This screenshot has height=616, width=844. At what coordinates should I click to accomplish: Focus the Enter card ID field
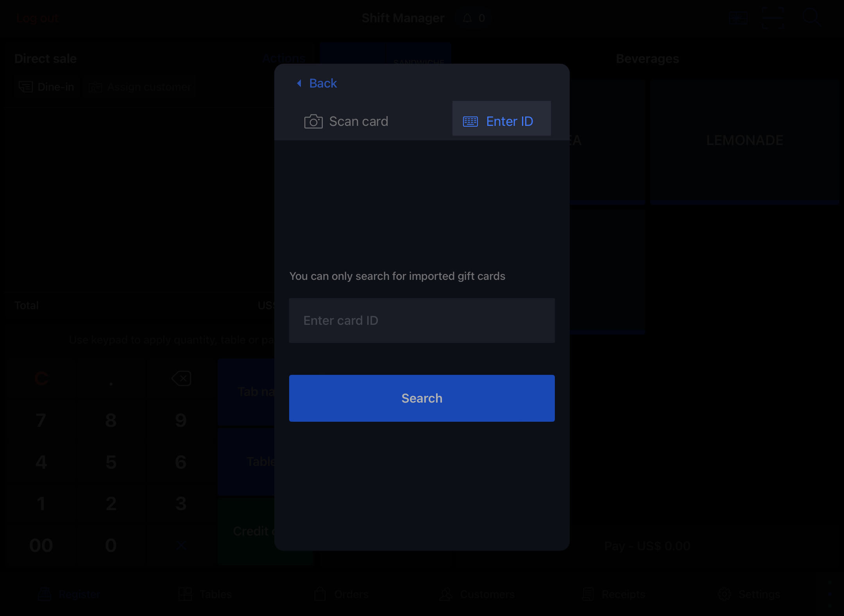[422, 321]
